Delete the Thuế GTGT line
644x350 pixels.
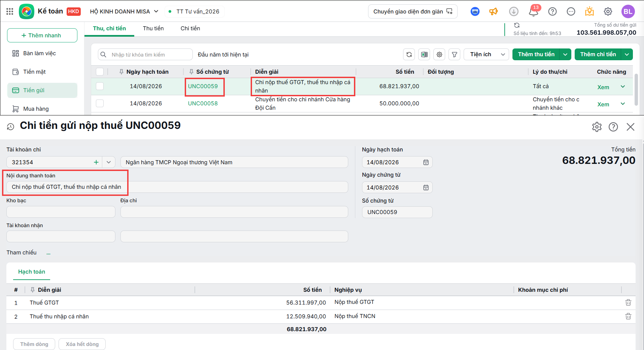(x=628, y=303)
